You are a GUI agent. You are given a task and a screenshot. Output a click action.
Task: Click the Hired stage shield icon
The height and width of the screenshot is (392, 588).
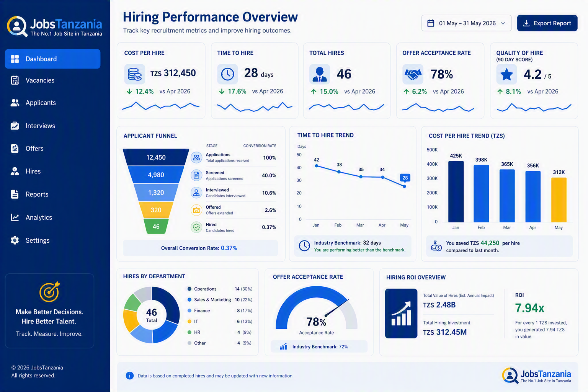[196, 227]
